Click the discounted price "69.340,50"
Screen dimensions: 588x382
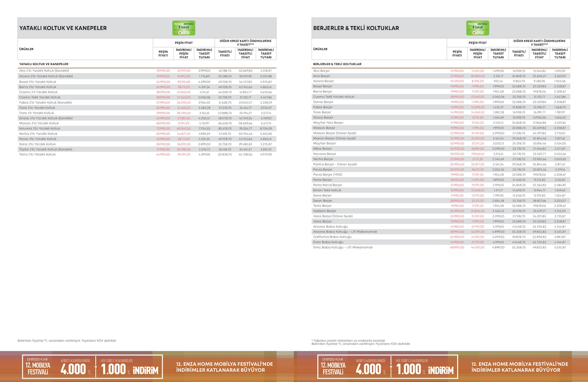(184, 129)
